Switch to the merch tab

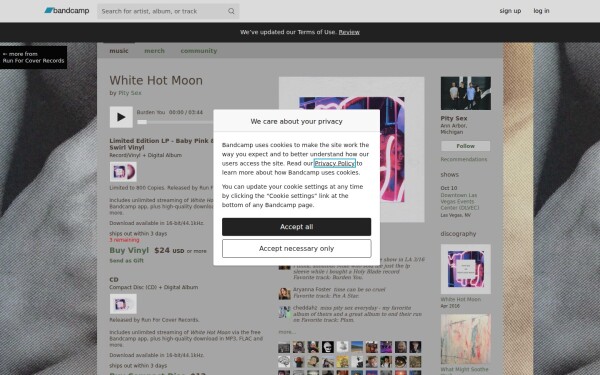point(154,51)
